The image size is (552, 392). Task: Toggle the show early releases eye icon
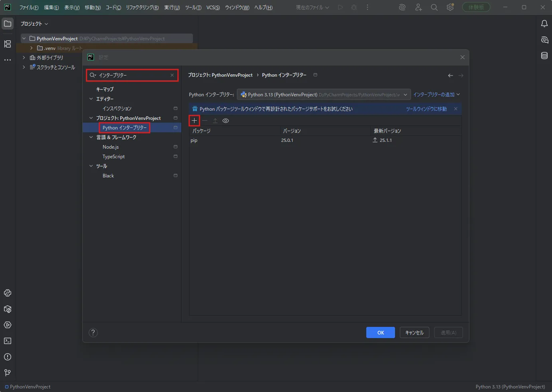tap(226, 121)
